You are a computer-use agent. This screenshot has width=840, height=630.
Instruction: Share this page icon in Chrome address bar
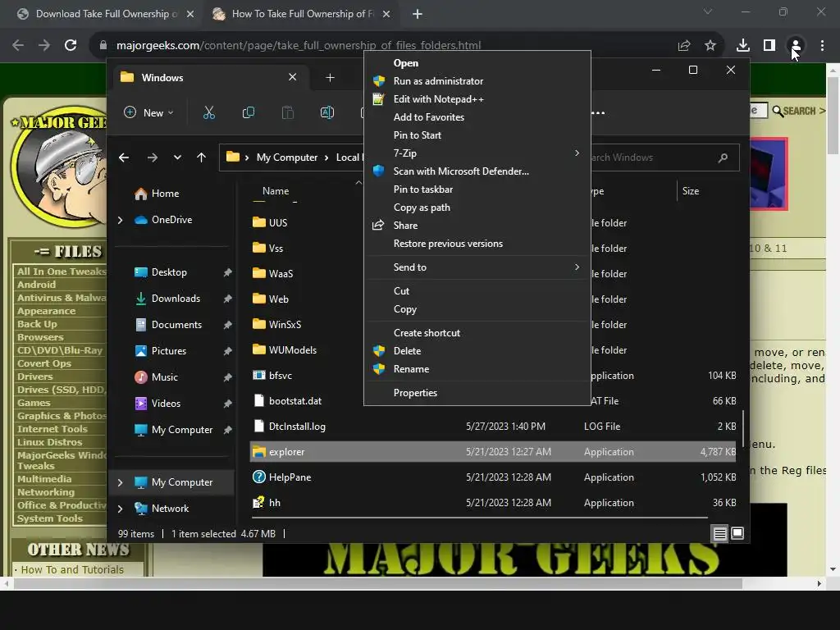click(x=684, y=46)
